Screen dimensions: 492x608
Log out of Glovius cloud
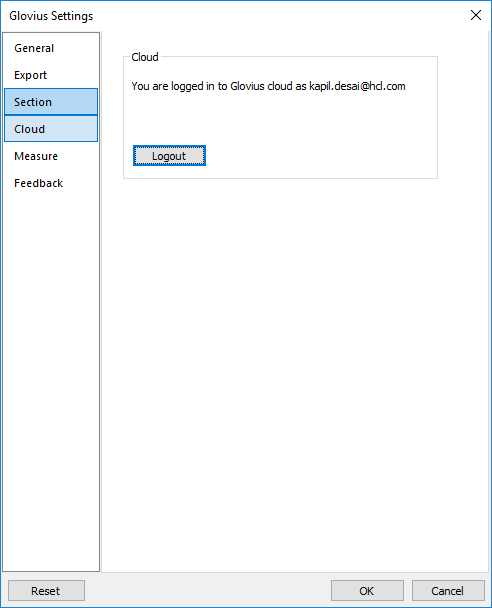[x=169, y=156]
